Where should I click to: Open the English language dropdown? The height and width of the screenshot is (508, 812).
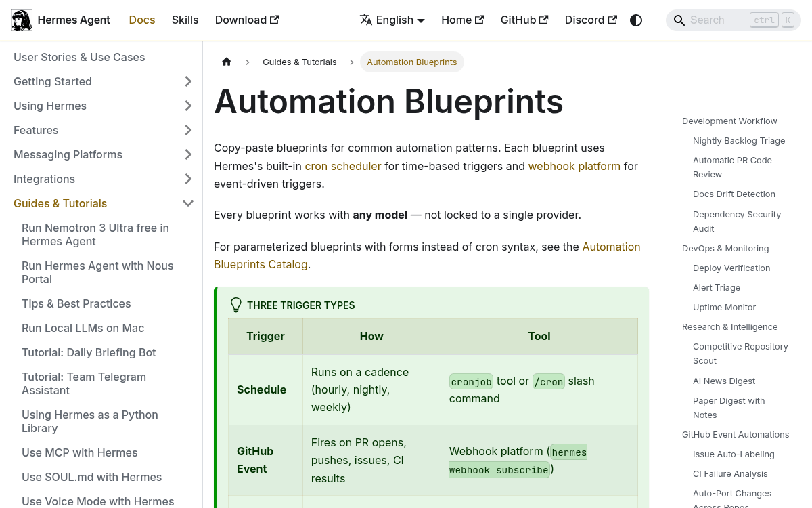point(392,20)
